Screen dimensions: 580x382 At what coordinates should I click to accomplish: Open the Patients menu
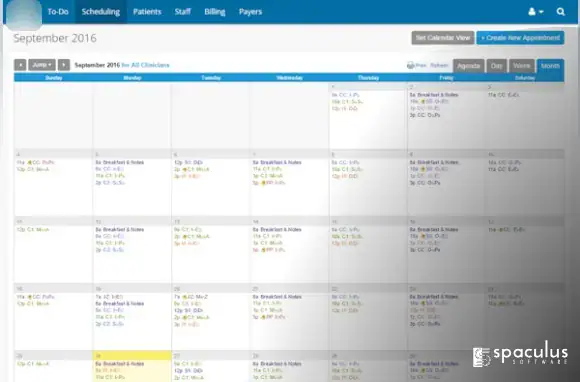tap(147, 12)
